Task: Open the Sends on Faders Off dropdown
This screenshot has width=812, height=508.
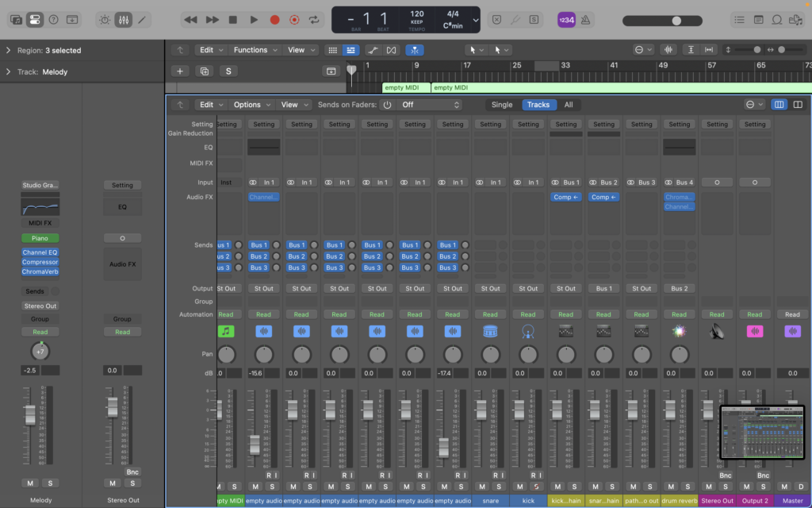Action: click(x=431, y=105)
